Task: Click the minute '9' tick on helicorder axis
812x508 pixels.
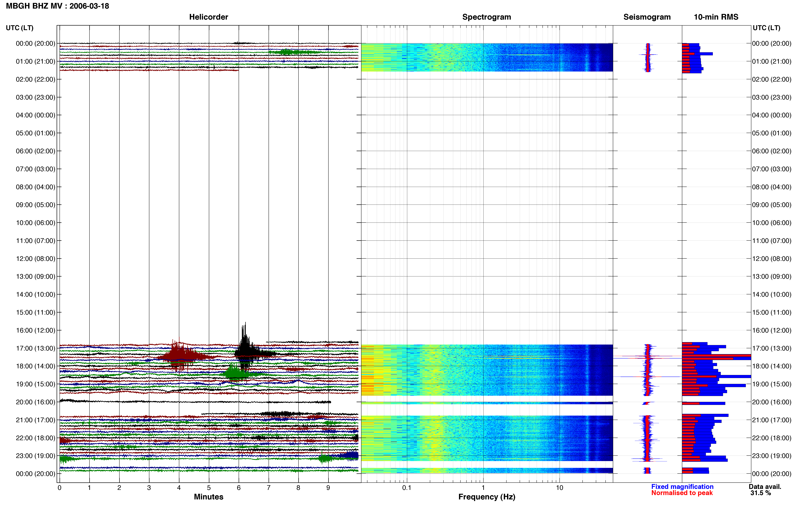Action: coord(328,488)
